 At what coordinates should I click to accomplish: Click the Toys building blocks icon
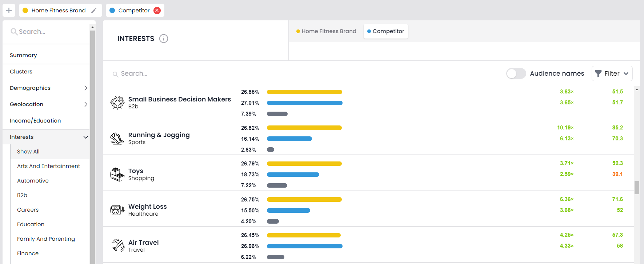coord(117,175)
